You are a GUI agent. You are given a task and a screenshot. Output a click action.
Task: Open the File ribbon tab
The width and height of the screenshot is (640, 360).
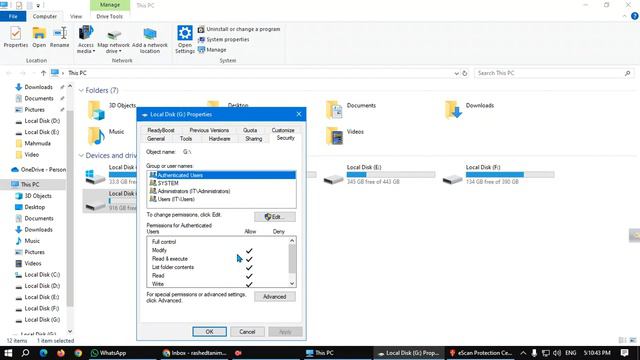pos(13,16)
